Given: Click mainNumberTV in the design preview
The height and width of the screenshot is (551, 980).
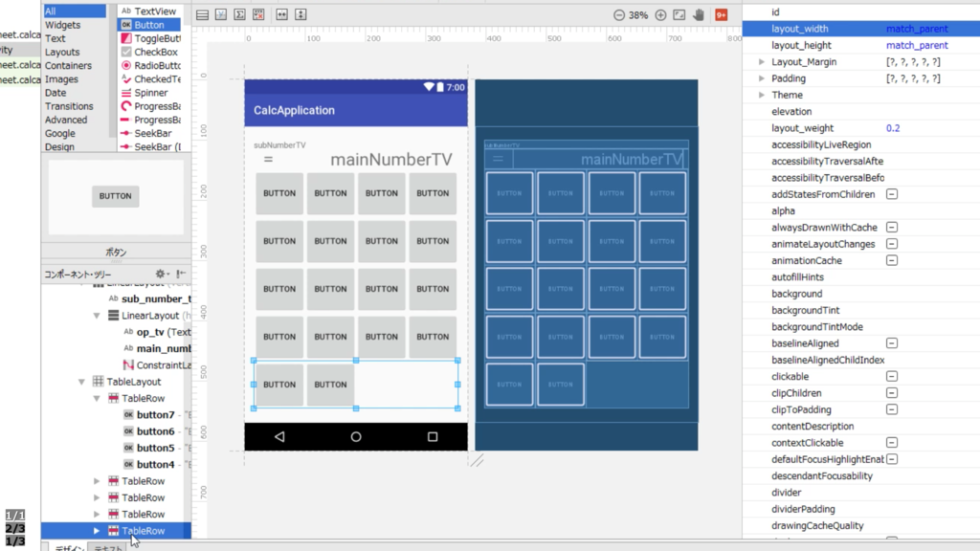Looking at the screenshot, I should [391, 160].
